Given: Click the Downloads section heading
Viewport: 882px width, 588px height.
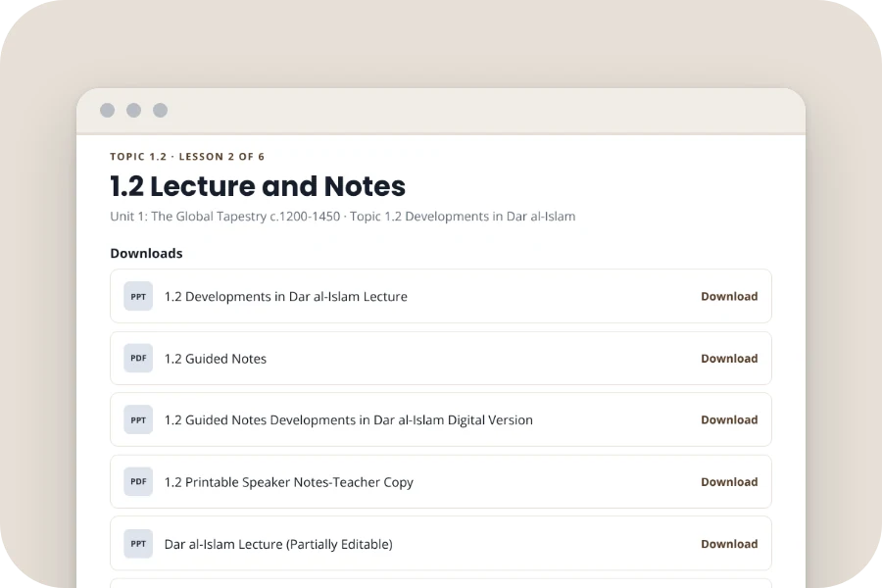Looking at the screenshot, I should pyautogui.click(x=146, y=253).
